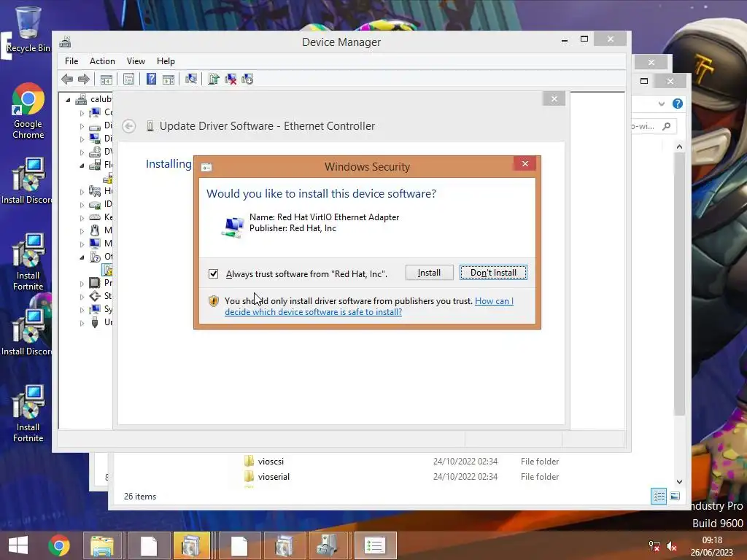The image size is (747, 560).
Task: Click the Update Driver Software toolbar icon
Action: tap(214, 79)
